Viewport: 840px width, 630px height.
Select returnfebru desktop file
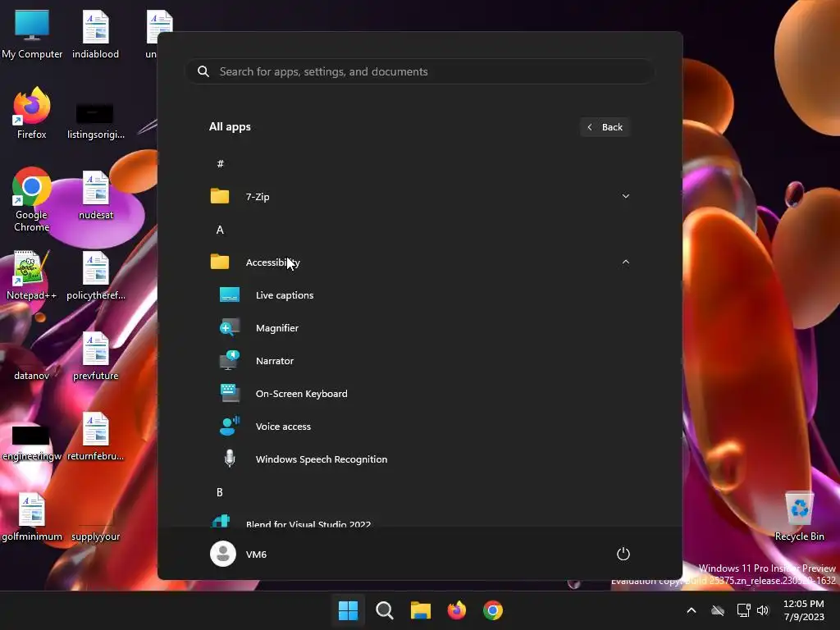point(95,436)
